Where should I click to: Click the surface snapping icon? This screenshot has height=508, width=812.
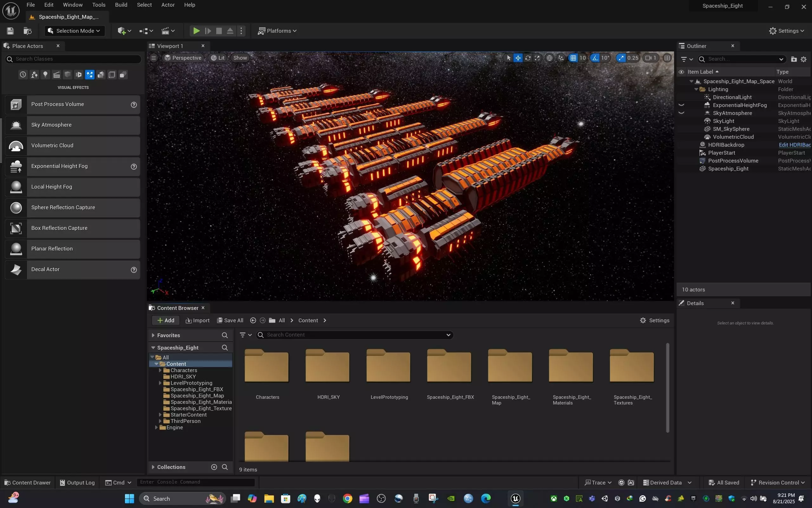561,58
